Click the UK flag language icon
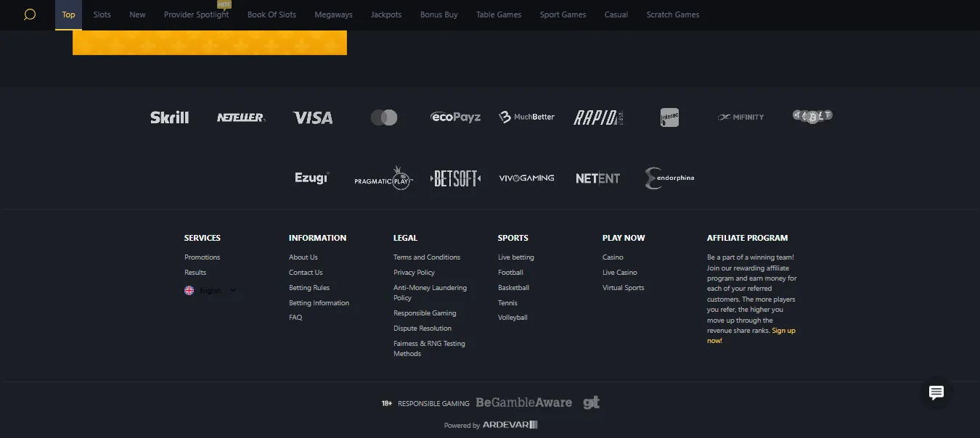 pos(189,290)
